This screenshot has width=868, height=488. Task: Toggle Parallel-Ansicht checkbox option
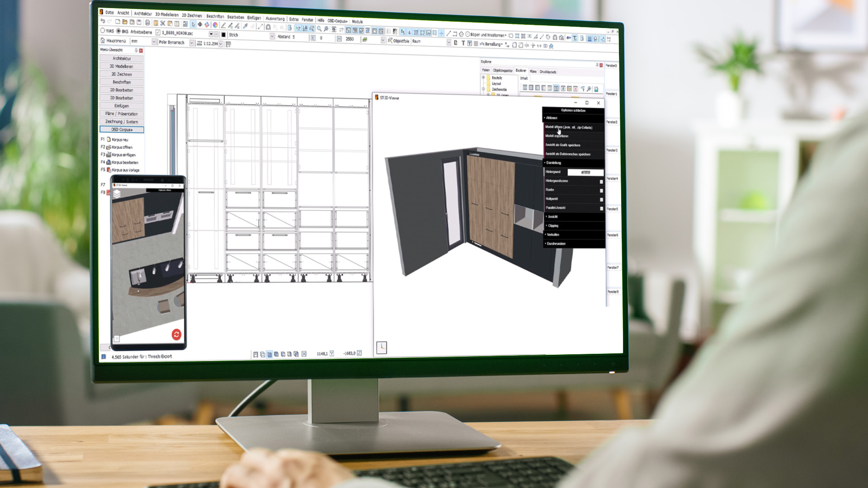pos(600,207)
